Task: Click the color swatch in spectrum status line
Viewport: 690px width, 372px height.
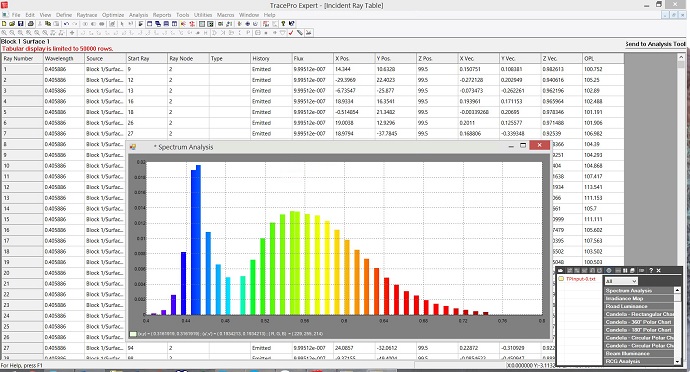Action: point(132,334)
